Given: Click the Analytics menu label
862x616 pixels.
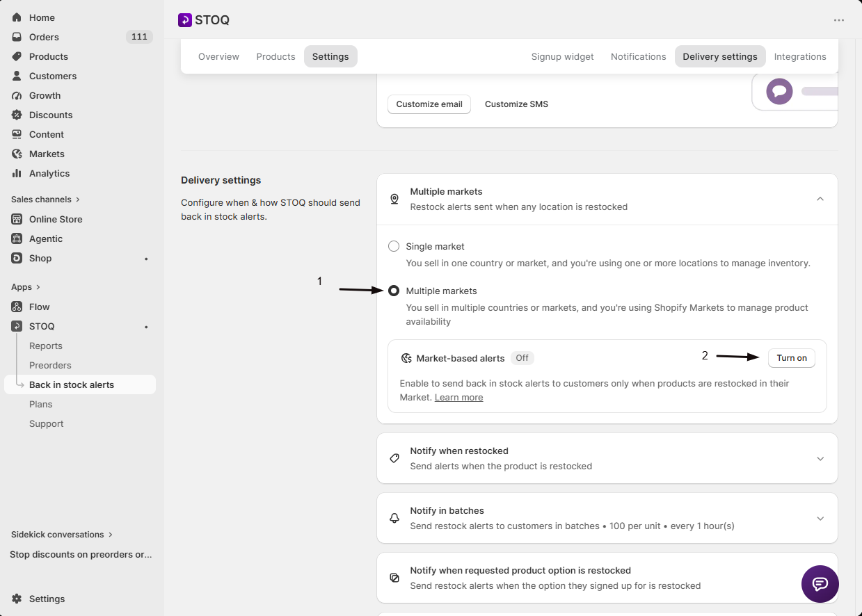Looking at the screenshot, I should pos(49,173).
